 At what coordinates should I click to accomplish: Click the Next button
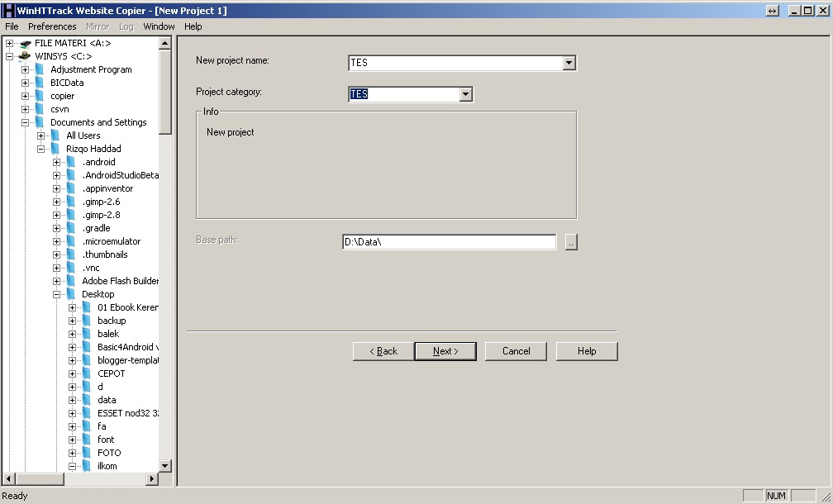point(445,351)
